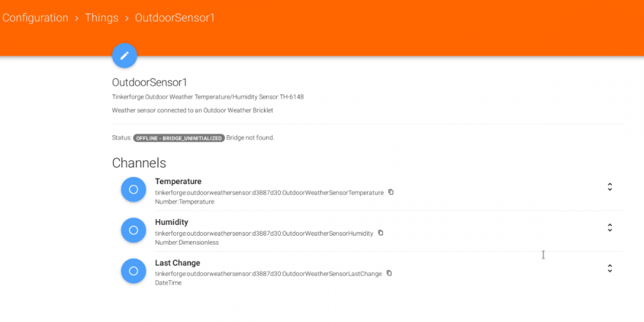Select the Temperature channel title
The image size is (644, 322).
click(178, 182)
